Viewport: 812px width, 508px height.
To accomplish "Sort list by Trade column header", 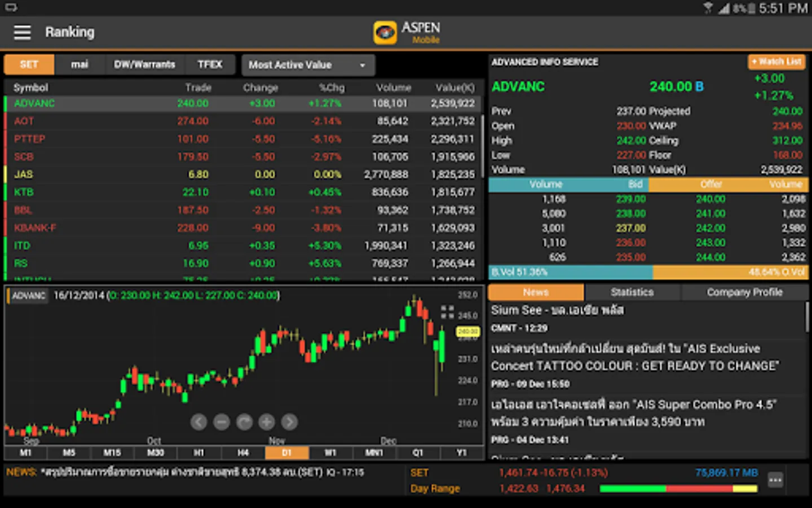I will click(x=198, y=87).
